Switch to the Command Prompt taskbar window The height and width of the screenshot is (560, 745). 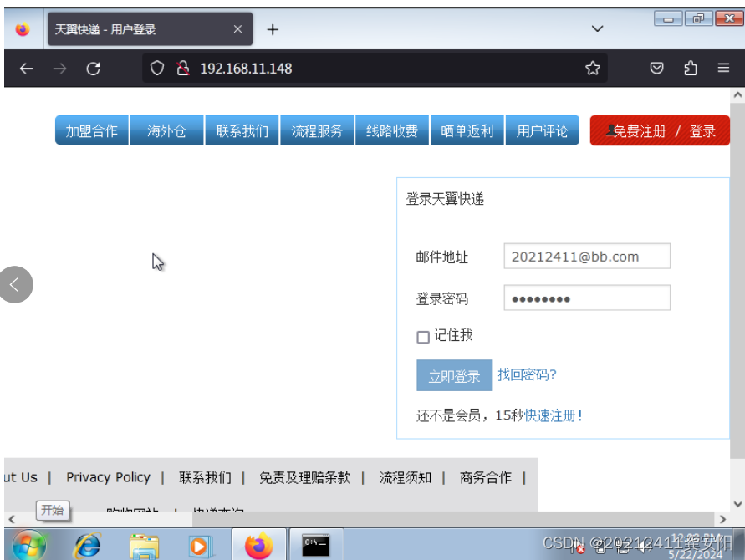(316, 545)
